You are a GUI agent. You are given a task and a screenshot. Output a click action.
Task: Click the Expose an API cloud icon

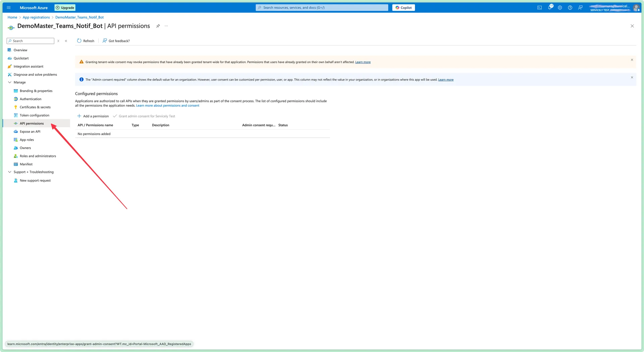[x=16, y=131]
